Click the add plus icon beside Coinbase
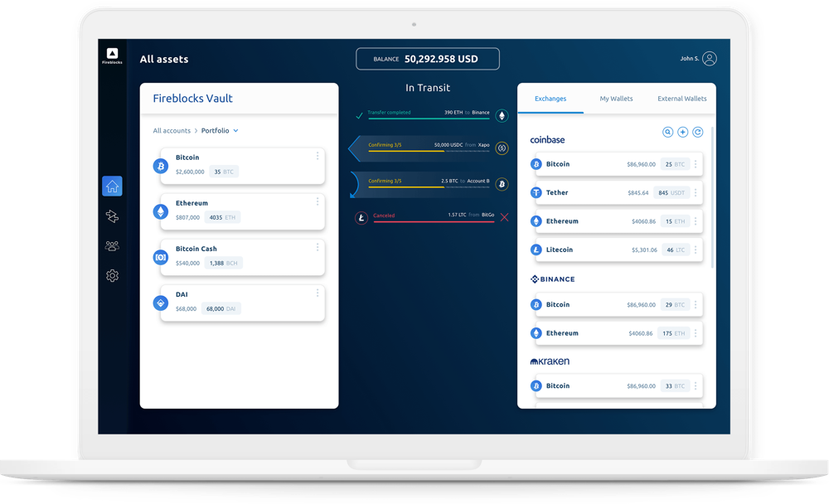829x504 pixels. (683, 132)
